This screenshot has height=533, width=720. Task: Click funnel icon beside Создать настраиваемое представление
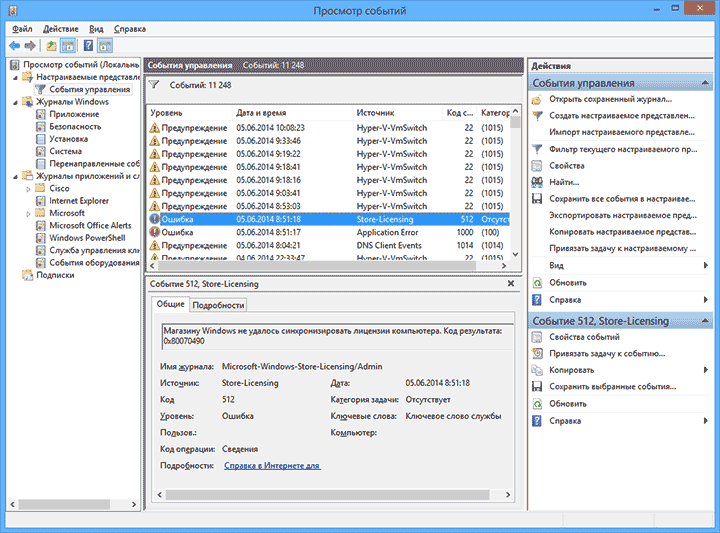click(x=537, y=116)
